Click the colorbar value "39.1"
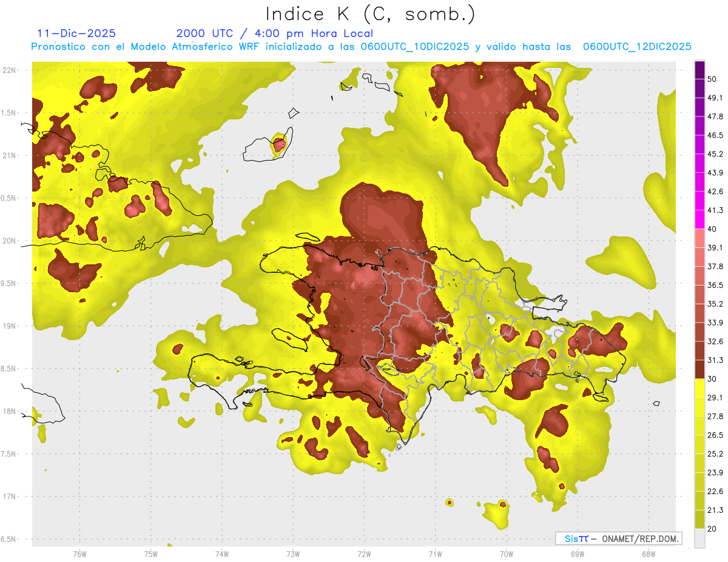 pyautogui.click(x=715, y=247)
